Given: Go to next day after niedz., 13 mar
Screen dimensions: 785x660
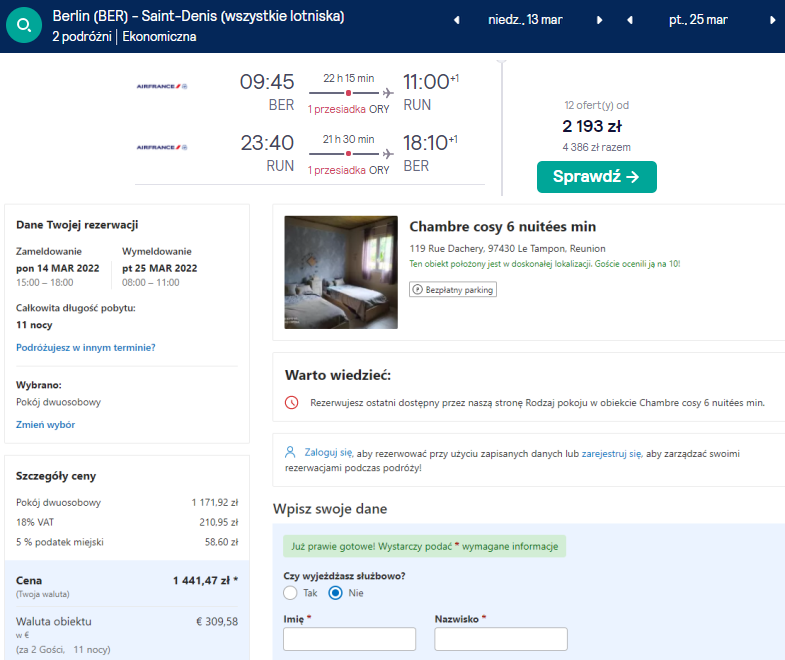Looking at the screenshot, I should [599, 20].
